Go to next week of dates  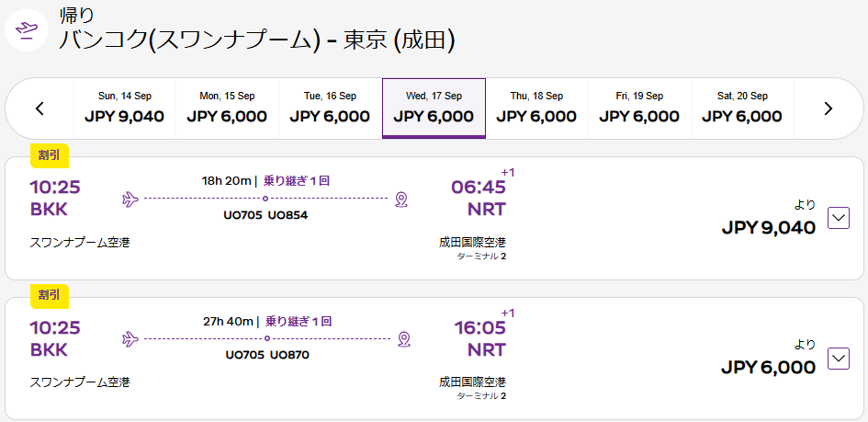[x=829, y=108]
